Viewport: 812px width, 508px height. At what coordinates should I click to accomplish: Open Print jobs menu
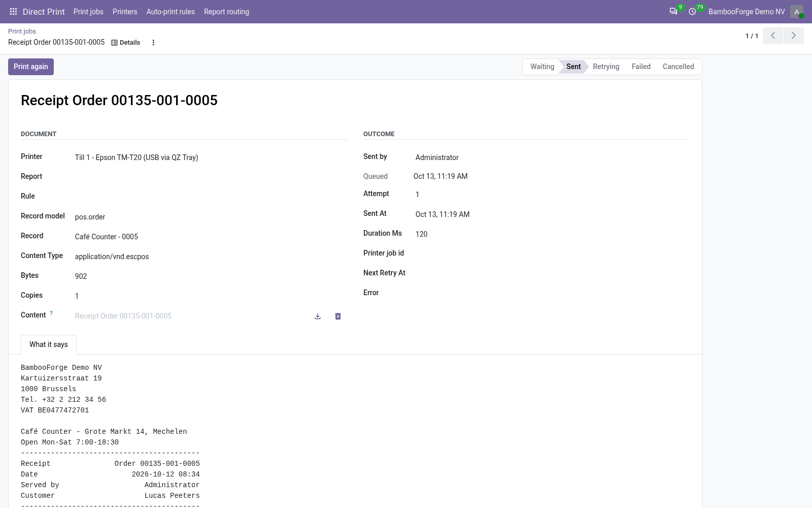pyautogui.click(x=88, y=12)
